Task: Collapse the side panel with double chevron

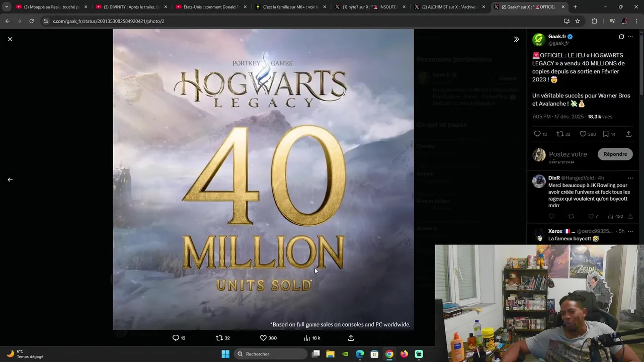Action: coord(516,39)
